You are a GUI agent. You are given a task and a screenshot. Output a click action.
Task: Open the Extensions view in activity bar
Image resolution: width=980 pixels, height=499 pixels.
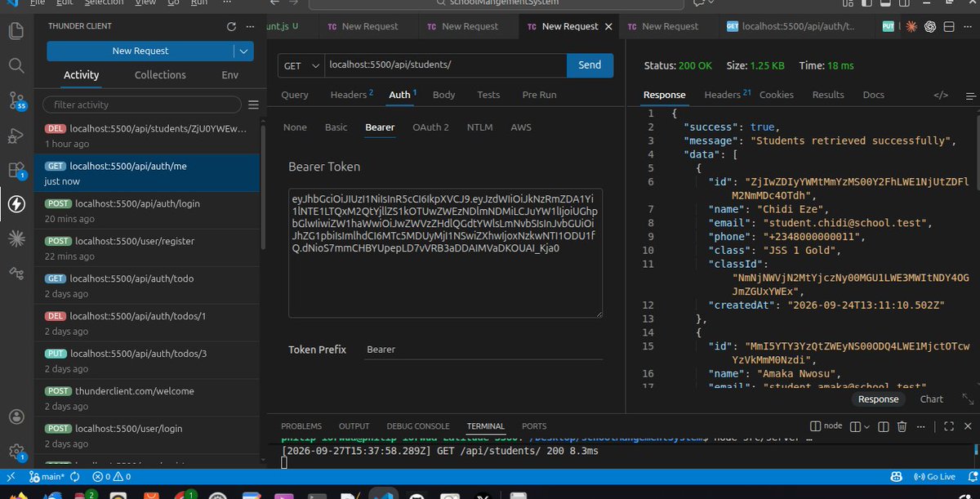[16, 170]
